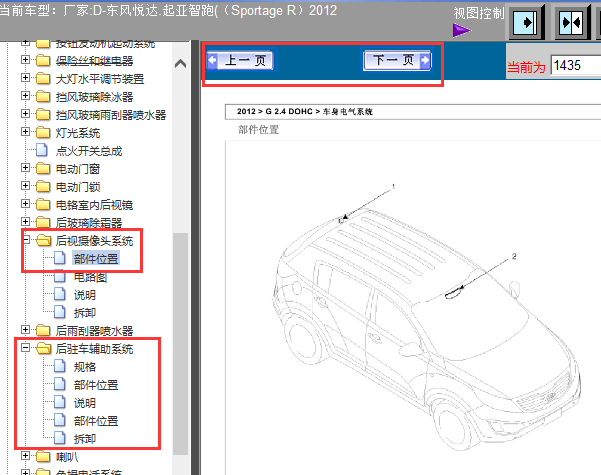Click the first view control icon (right arrow to bar)
The width and height of the screenshot is (601, 475).
(x=526, y=21)
